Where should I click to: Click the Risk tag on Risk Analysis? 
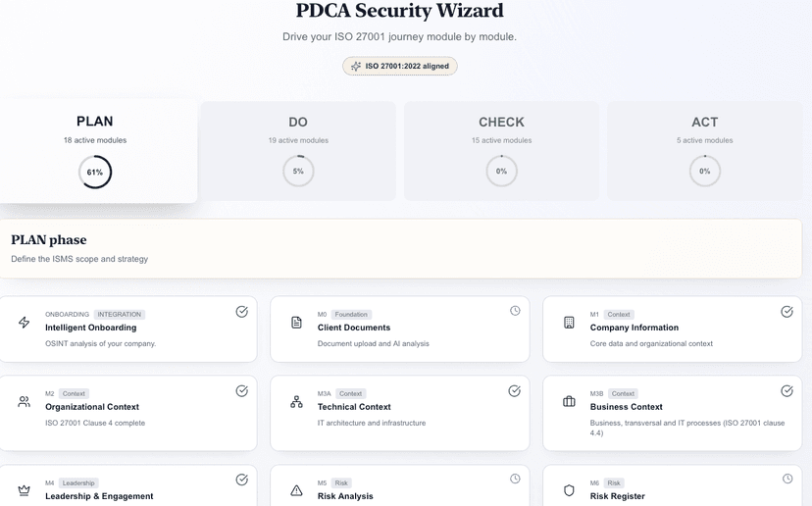pos(341,483)
